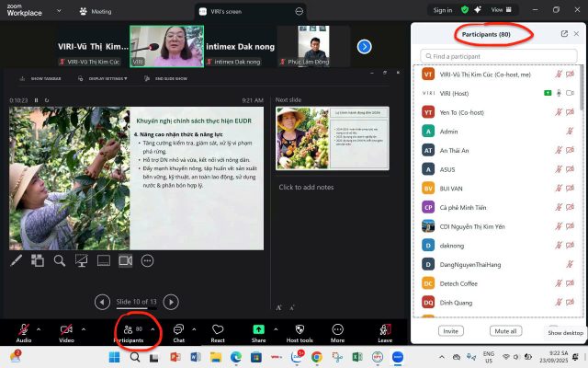Click the Meeting tab at the top
The image size is (588, 368).
pyautogui.click(x=96, y=12)
